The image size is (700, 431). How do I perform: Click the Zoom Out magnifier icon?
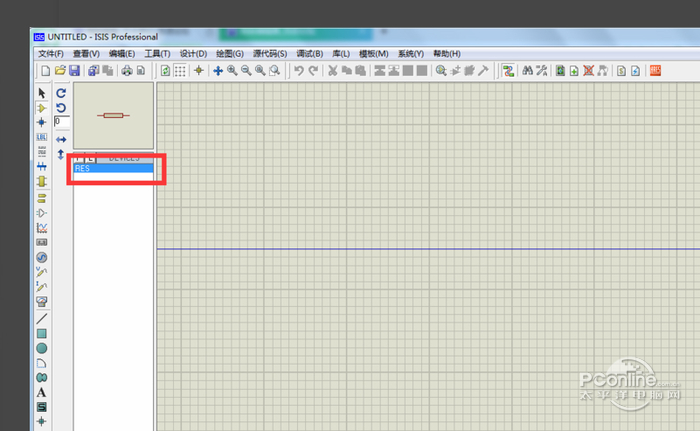tap(246, 71)
